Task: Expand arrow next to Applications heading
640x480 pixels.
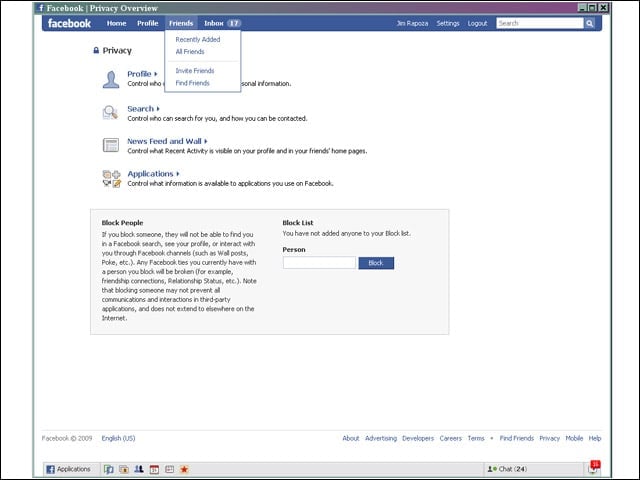Action: tap(178, 174)
